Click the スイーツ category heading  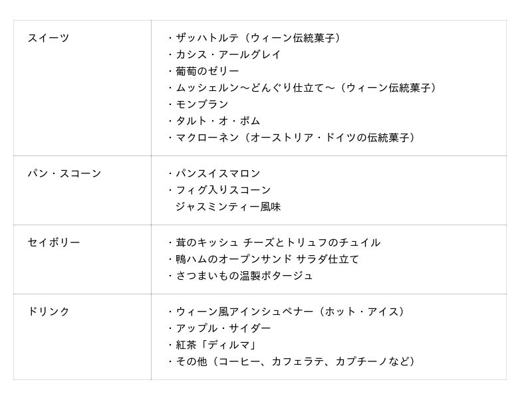point(49,38)
